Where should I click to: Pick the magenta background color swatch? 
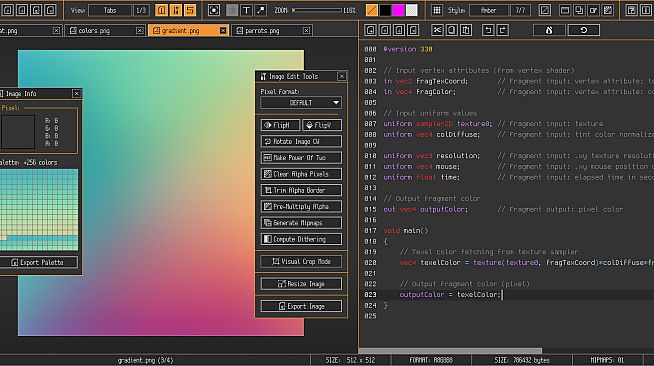pos(398,10)
